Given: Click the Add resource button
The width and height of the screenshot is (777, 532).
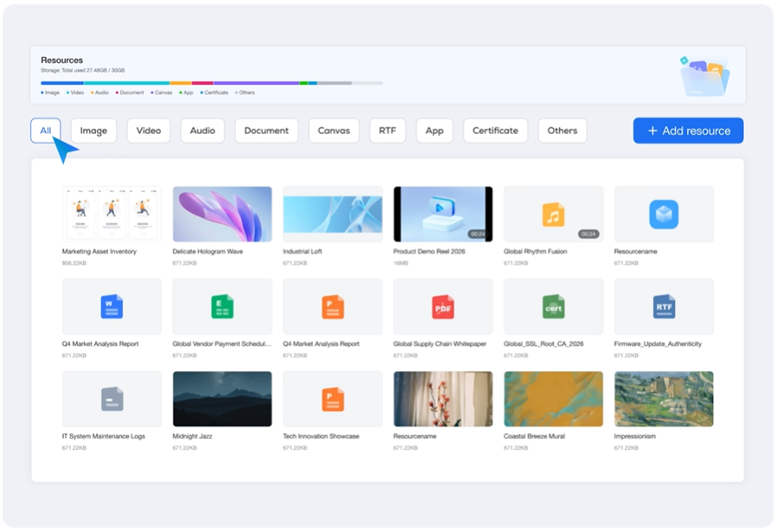Looking at the screenshot, I should pos(688,131).
